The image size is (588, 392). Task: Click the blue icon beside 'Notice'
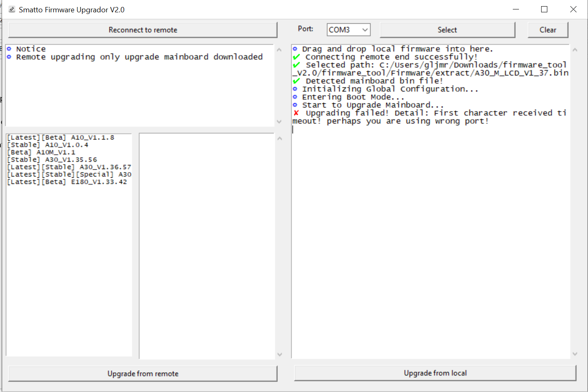9,49
